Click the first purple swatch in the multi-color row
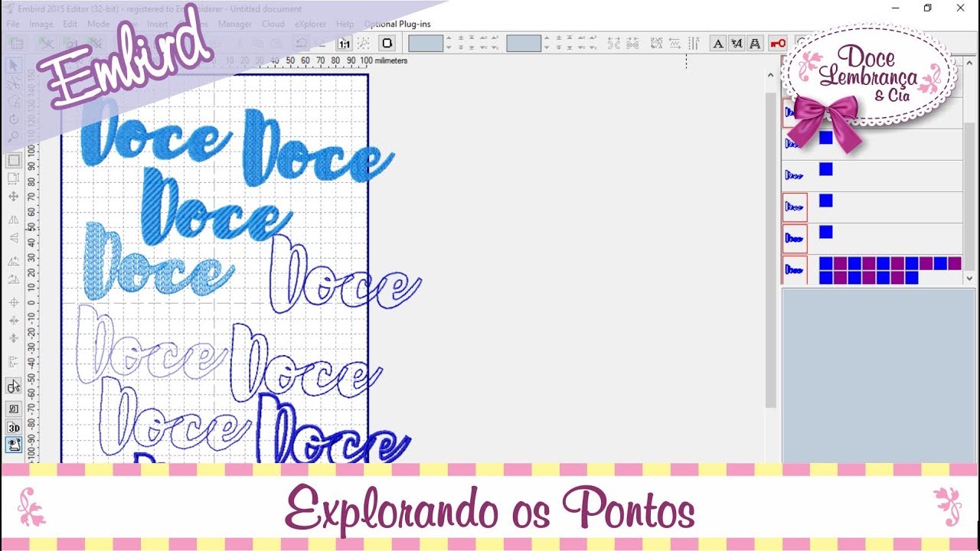Image resolution: width=980 pixels, height=551 pixels. 841,263
